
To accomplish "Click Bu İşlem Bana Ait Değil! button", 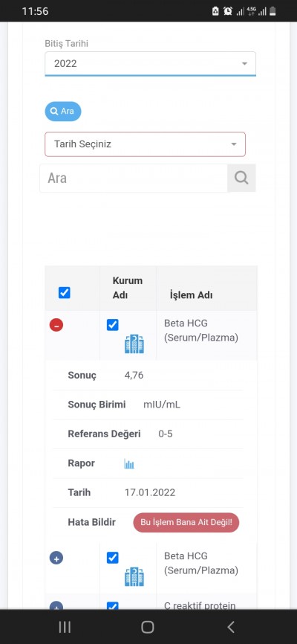I will coord(186,523).
